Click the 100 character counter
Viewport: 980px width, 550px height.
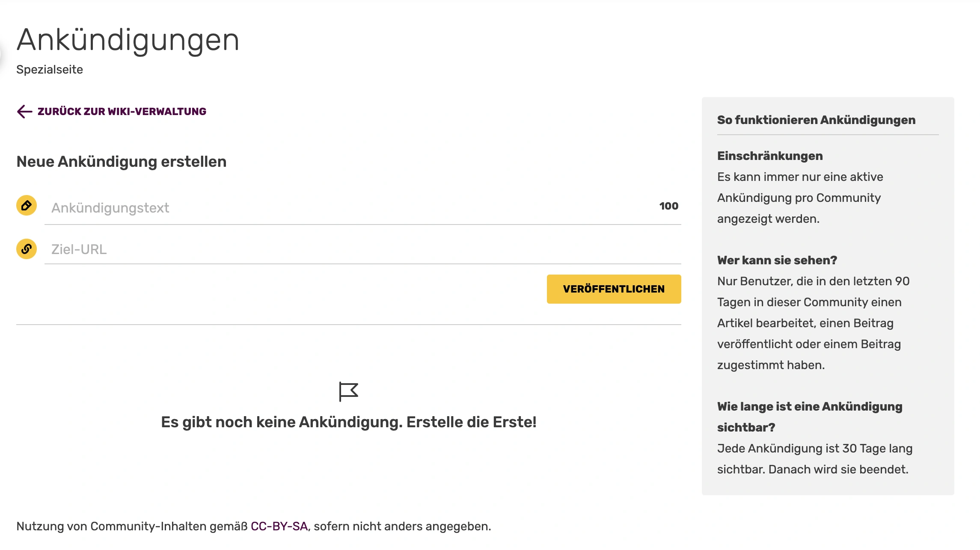(668, 206)
